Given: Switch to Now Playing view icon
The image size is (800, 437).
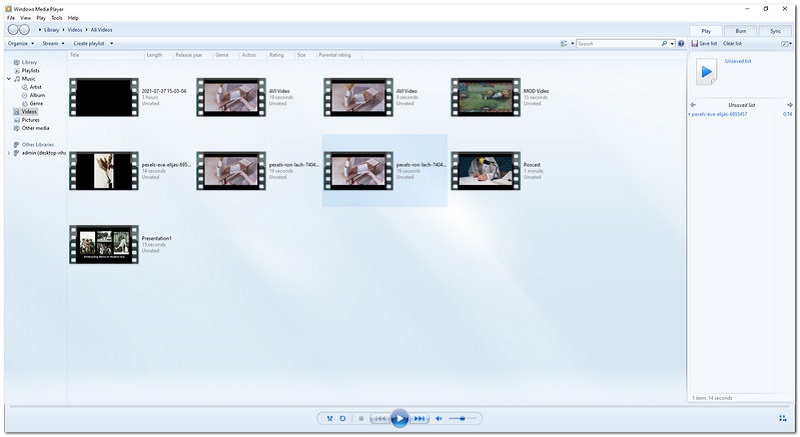Looking at the screenshot, I should pos(783,418).
